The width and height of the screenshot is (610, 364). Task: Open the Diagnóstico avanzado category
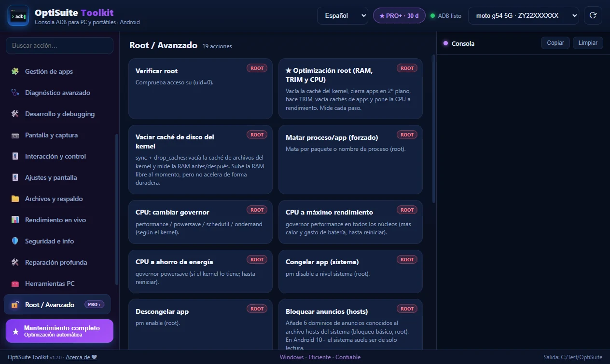[57, 93]
